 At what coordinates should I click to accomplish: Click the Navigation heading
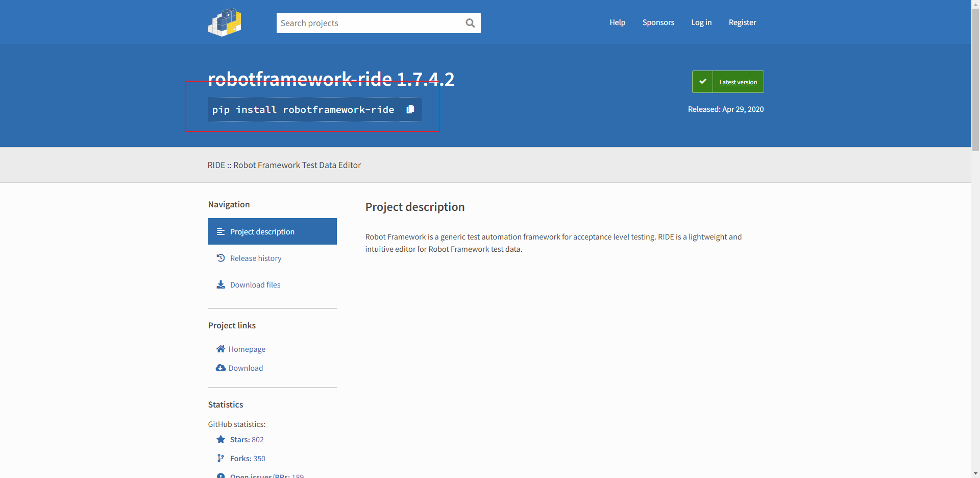pyautogui.click(x=229, y=204)
